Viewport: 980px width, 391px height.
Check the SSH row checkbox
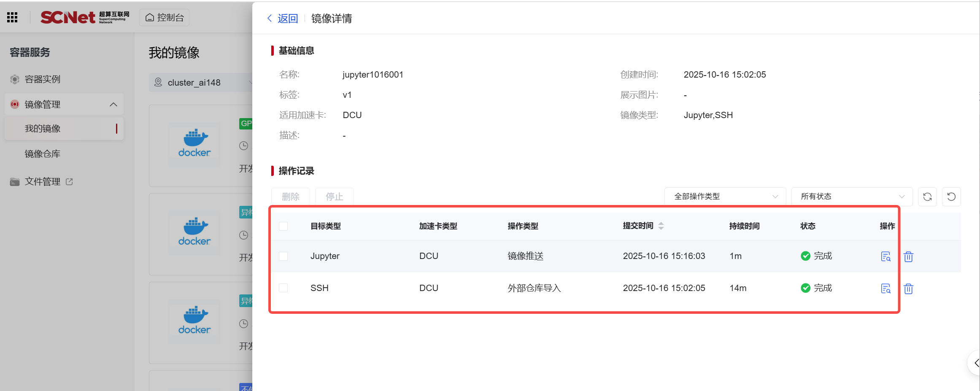(x=283, y=288)
